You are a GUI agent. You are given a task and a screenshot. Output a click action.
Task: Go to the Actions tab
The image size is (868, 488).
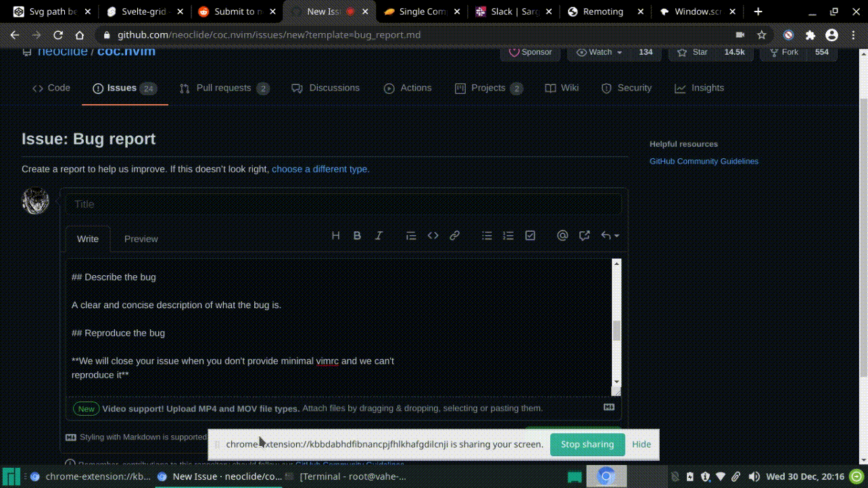pos(408,88)
